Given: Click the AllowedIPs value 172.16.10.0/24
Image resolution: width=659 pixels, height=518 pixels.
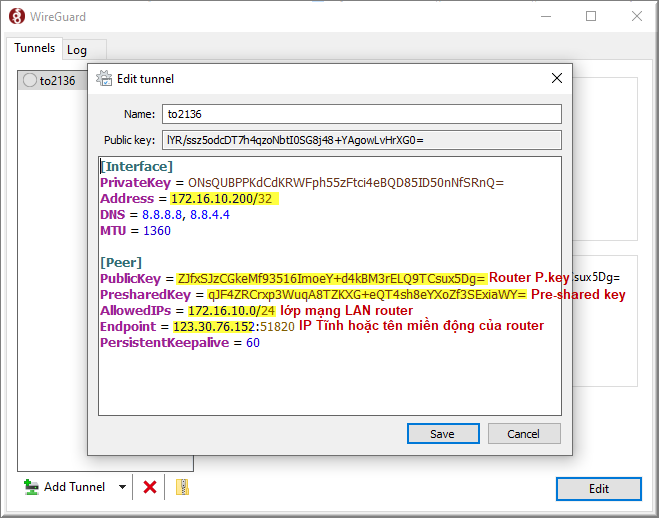Looking at the screenshot, I should 232,310.
